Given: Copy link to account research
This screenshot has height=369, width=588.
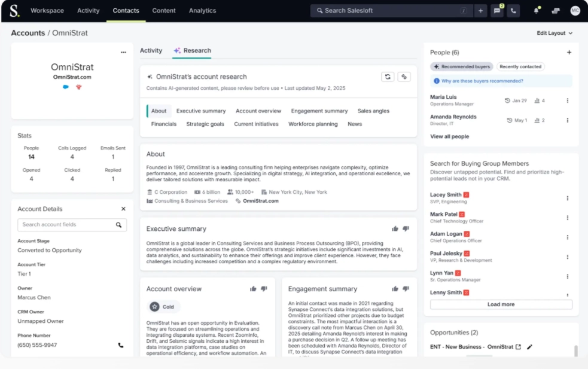Looking at the screenshot, I should point(404,77).
